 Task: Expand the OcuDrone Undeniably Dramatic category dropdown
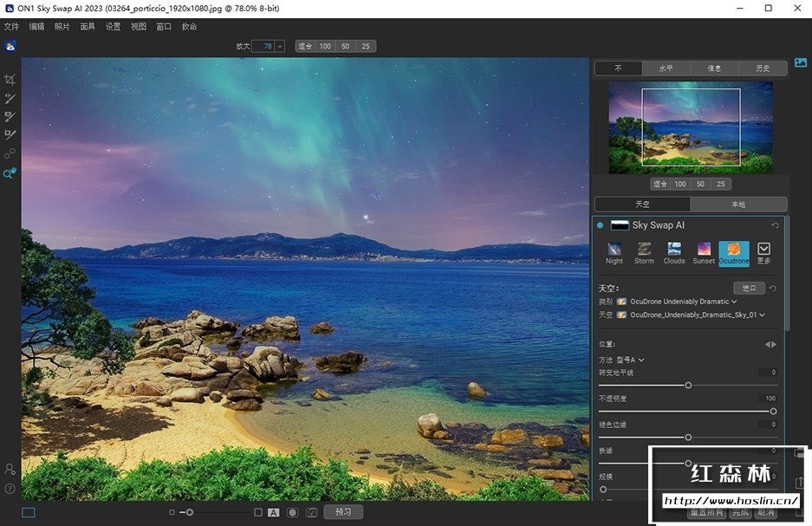pyautogui.click(x=735, y=302)
